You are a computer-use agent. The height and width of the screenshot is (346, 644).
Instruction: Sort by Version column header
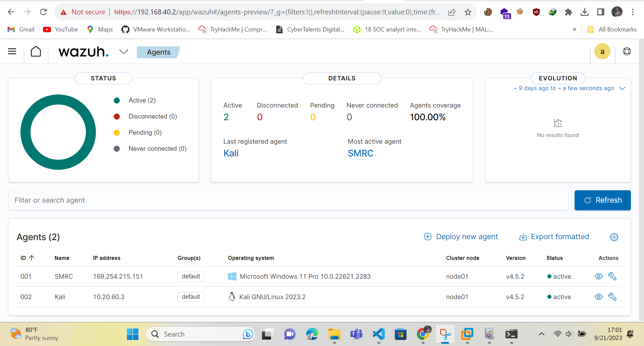click(516, 258)
